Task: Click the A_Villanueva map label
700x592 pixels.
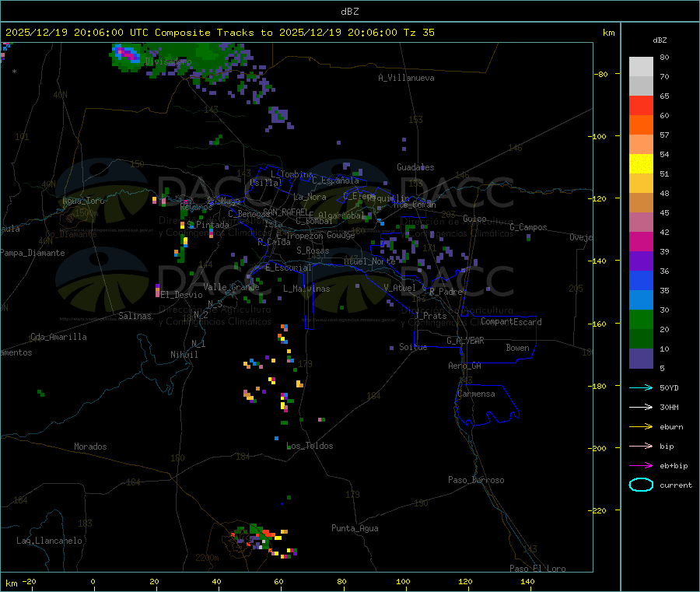Action: [x=406, y=78]
